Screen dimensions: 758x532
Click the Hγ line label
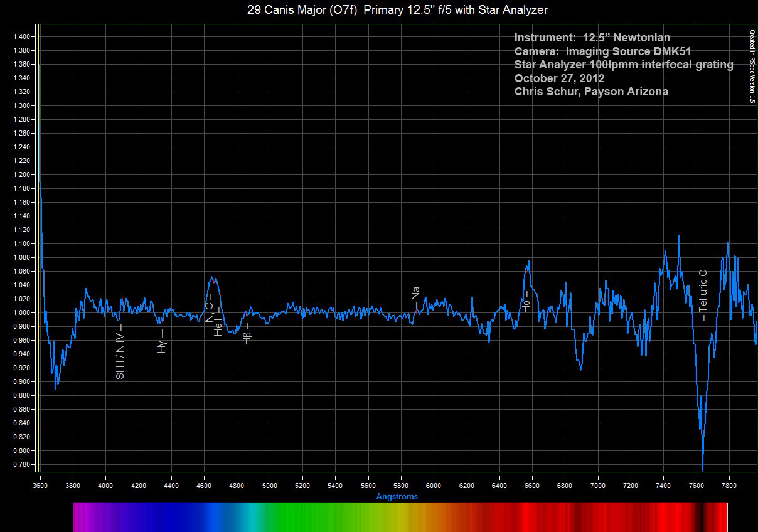point(162,341)
